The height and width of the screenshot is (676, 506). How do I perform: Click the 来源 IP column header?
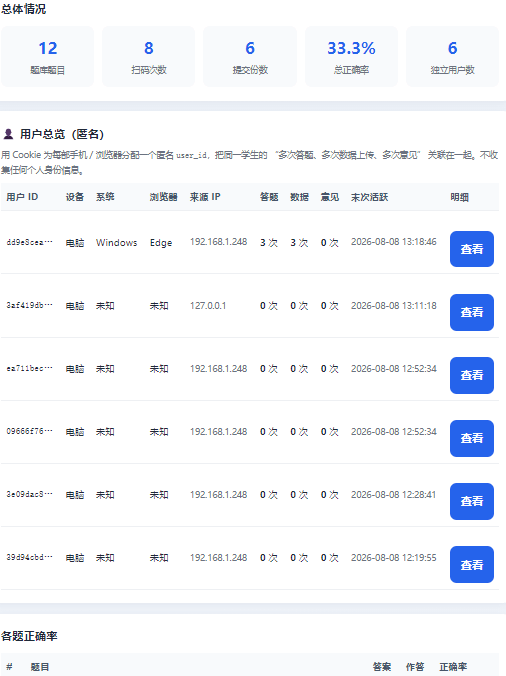click(x=205, y=197)
